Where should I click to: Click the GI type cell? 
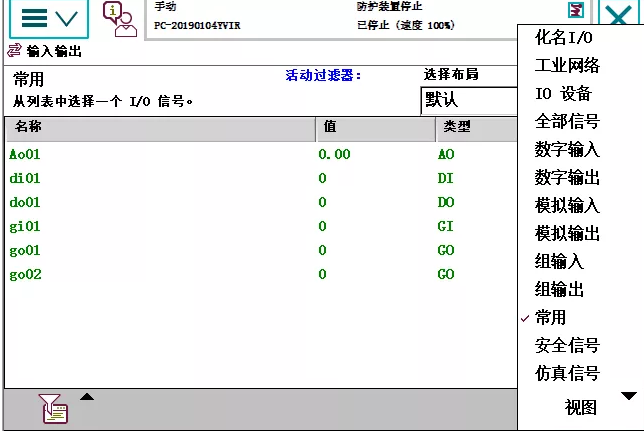pyautogui.click(x=445, y=226)
